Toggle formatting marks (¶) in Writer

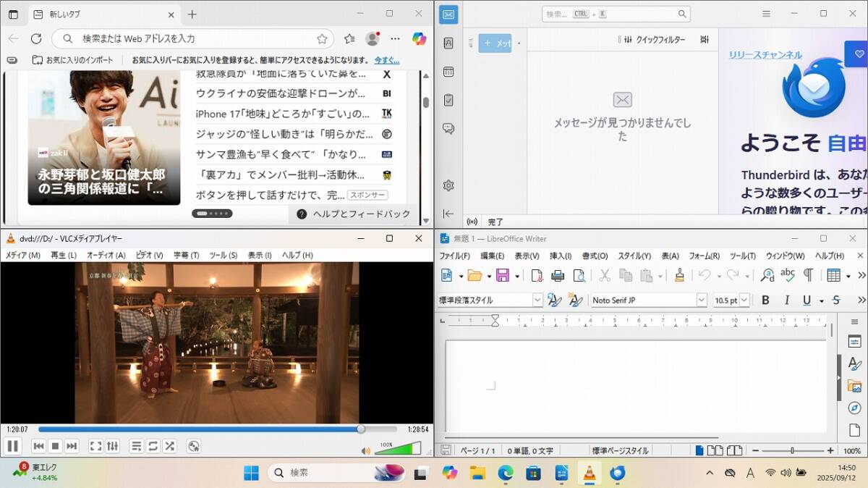[808, 275]
